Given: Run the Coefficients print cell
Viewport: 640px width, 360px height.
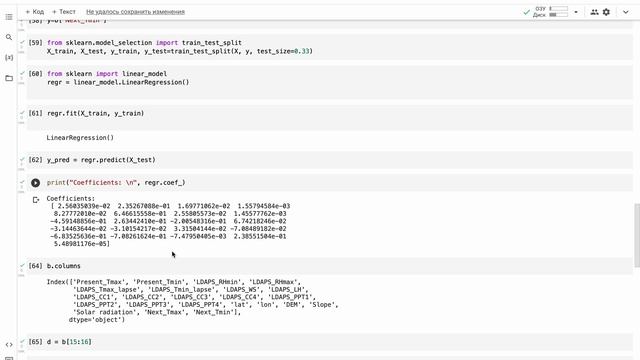Looking at the screenshot, I should click(x=36, y=183).
